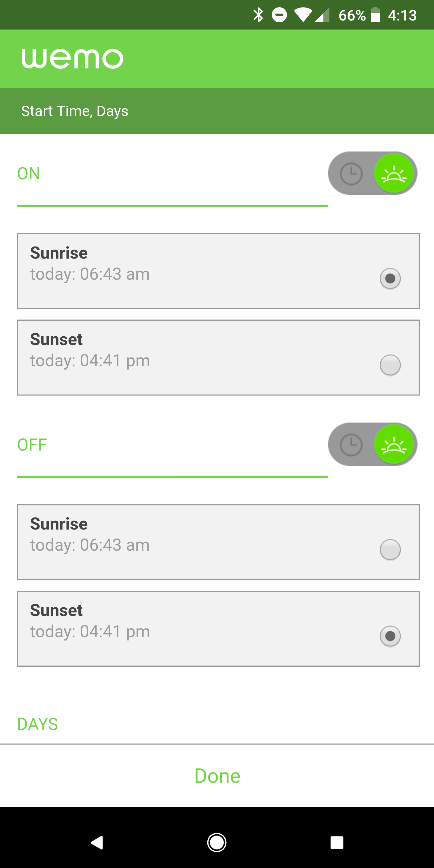Tap the clock icon in the ON toggle
The image size is (434, 868).
351,174
